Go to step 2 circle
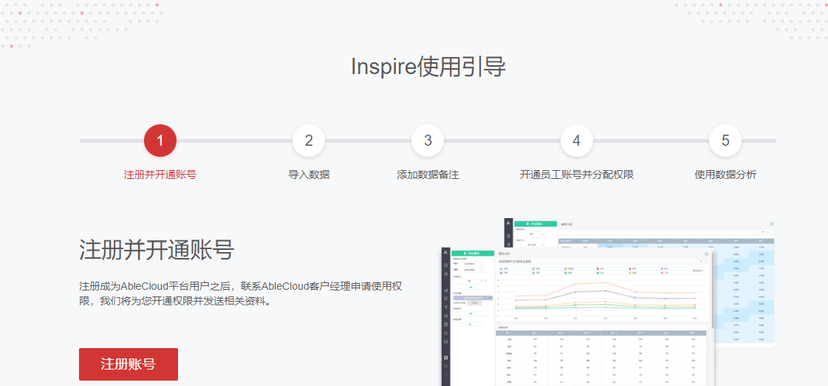This screenshot has width=828, height=386. click(309, 140)
